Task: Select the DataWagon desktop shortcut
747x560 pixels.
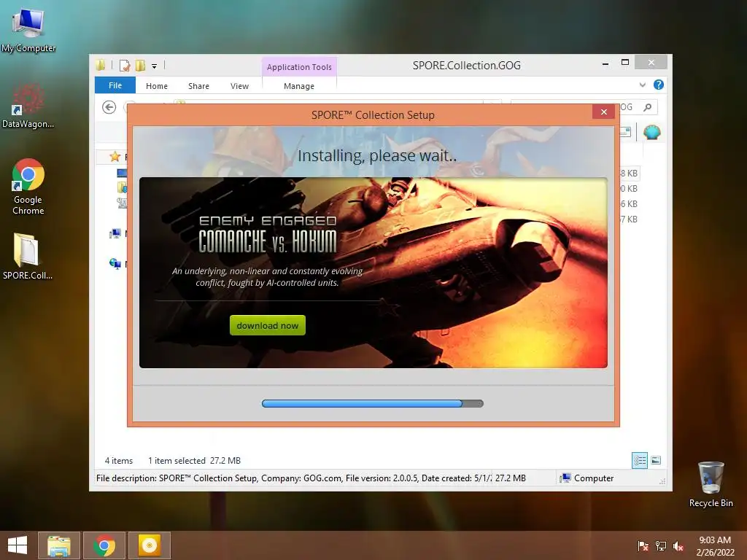Action: pos(28,106)
